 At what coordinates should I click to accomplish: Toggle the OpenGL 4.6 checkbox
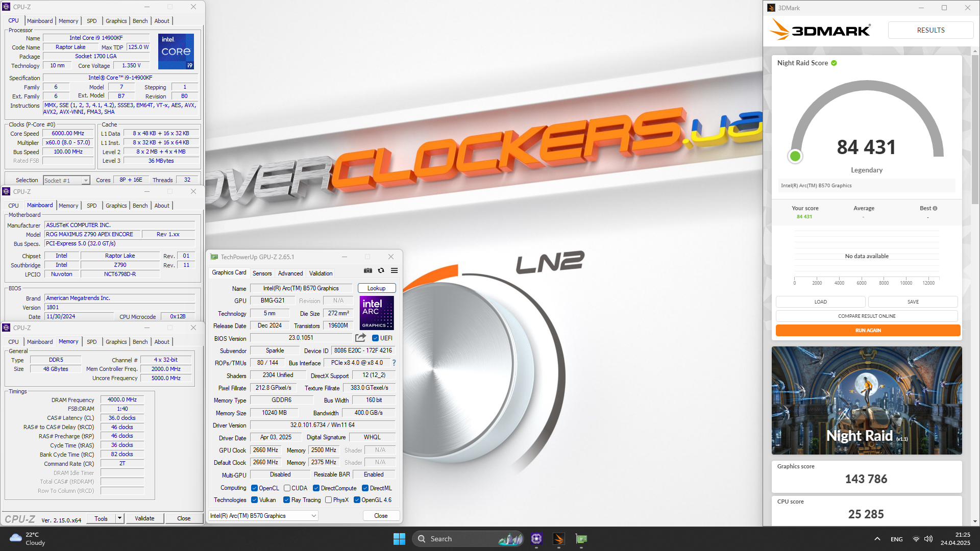coord(357,500)
